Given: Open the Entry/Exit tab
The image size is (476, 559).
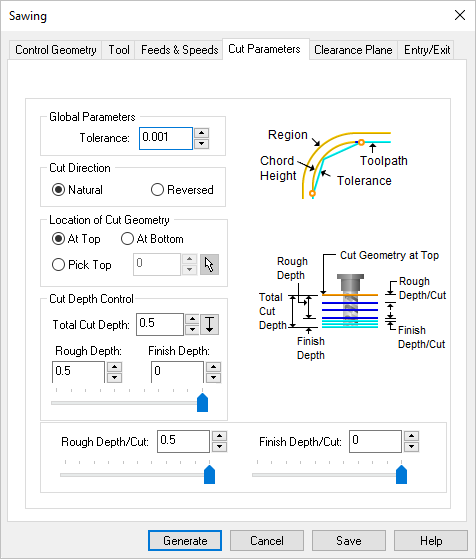Looking at the screenshot, I should [x=427, y=50].
